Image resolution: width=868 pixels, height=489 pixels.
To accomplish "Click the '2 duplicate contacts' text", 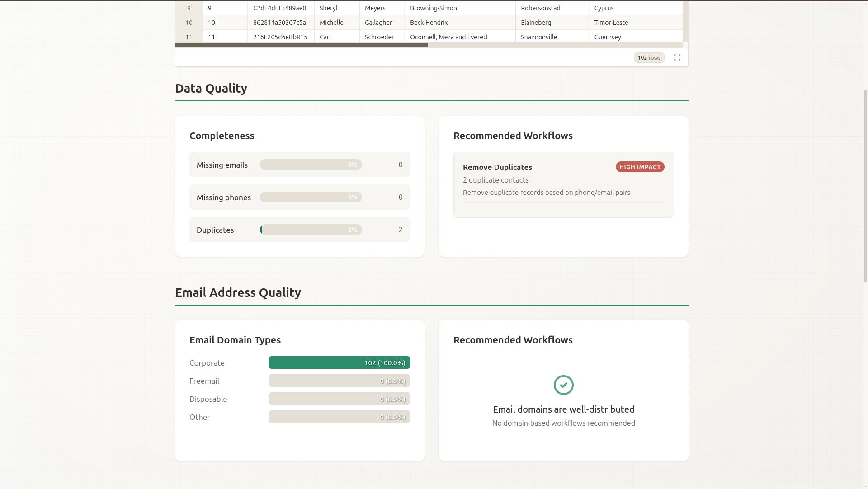I will point(495,180).
